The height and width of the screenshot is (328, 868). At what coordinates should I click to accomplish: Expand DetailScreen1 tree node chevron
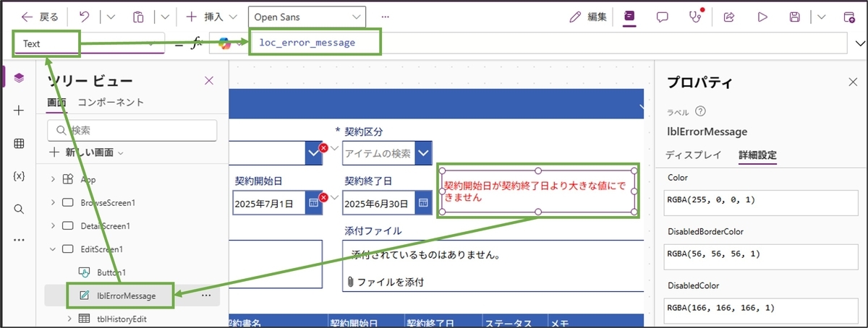click(x=53, y=225)
